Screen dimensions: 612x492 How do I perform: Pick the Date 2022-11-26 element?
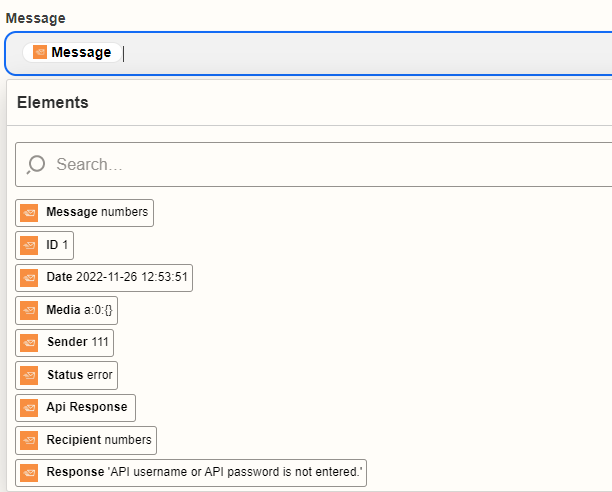tap(118, 278)
